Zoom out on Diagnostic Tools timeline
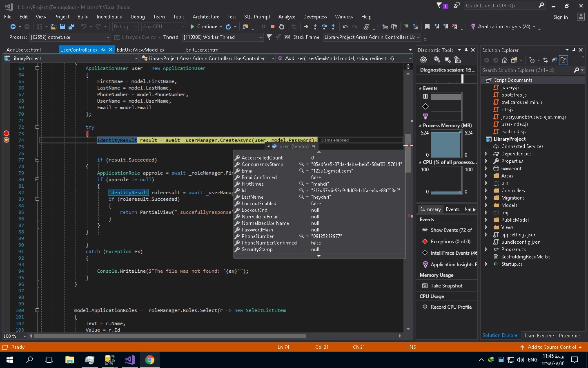588x368 pixels. pos(448,60)
